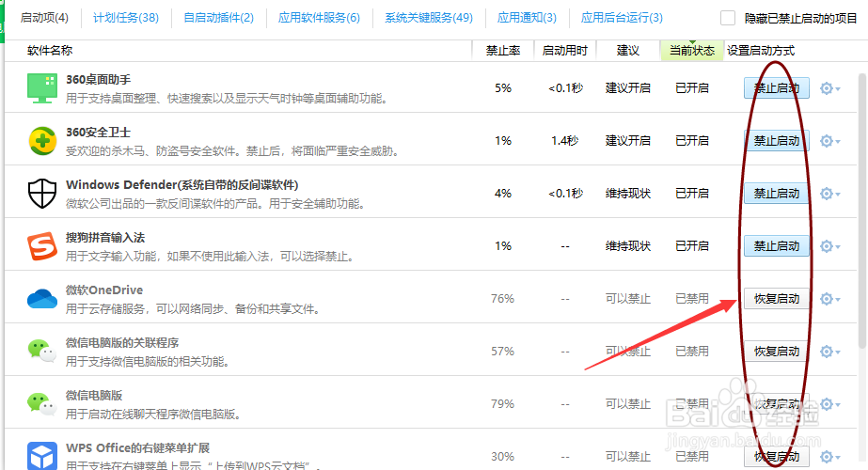This screenshot has width=868, height=470.
Task: Click 已开启 status for 搜狗拼音输入法
Action: click(692, 245)
